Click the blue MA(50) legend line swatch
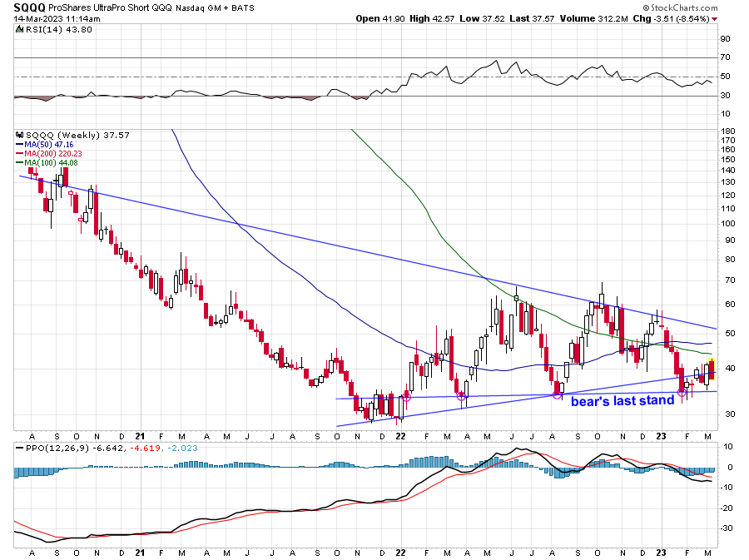 20,144
